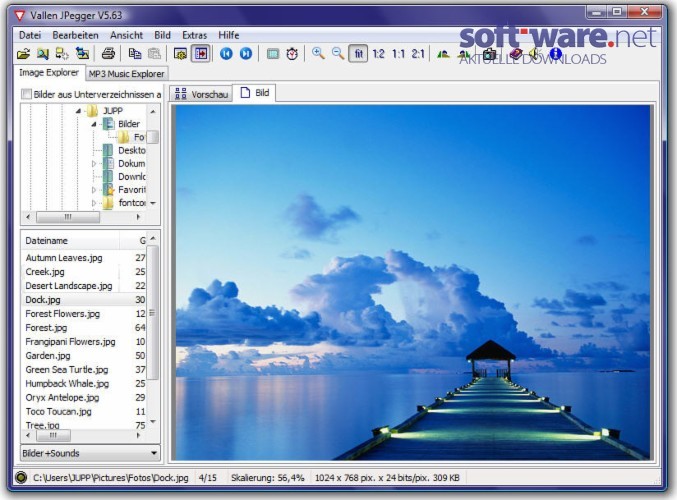This screenshot has width=677, height=500.
Task: Open settings window icon with gear
Action: [180, 54]
